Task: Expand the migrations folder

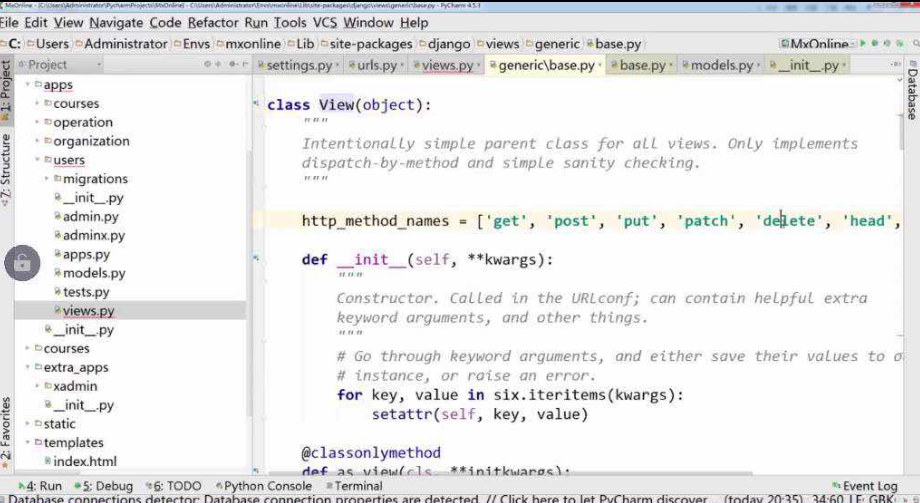Action: 46,179
